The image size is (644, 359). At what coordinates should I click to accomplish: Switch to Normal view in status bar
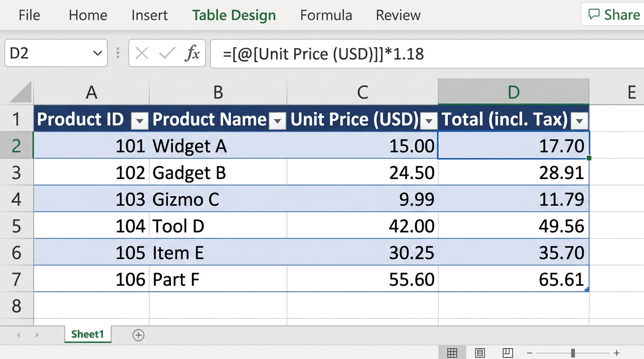[x=452, y=353]
